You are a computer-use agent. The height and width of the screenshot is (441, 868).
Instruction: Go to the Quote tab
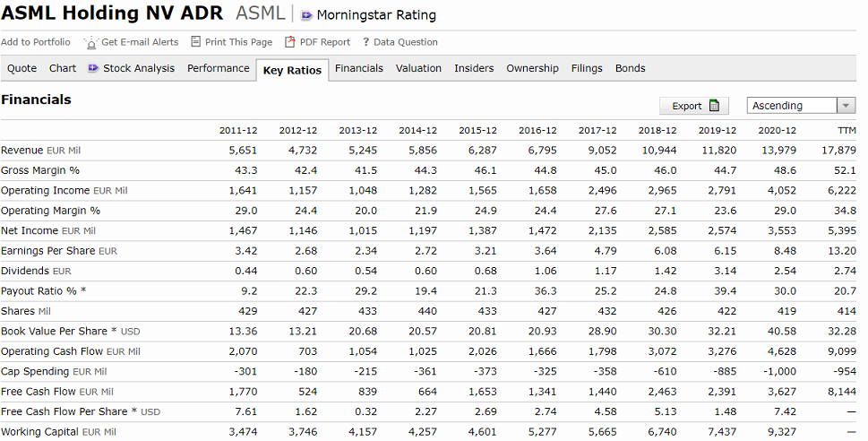point(22,69)
